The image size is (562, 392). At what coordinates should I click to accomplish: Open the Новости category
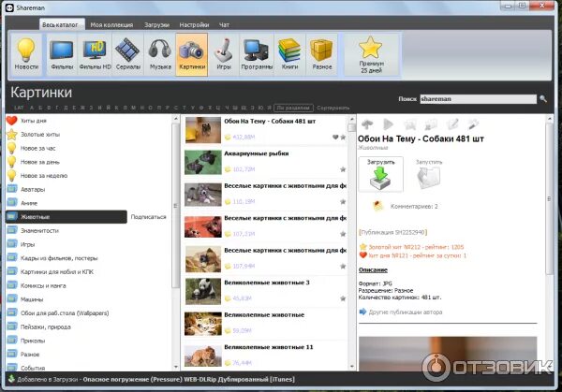(26, 54)
